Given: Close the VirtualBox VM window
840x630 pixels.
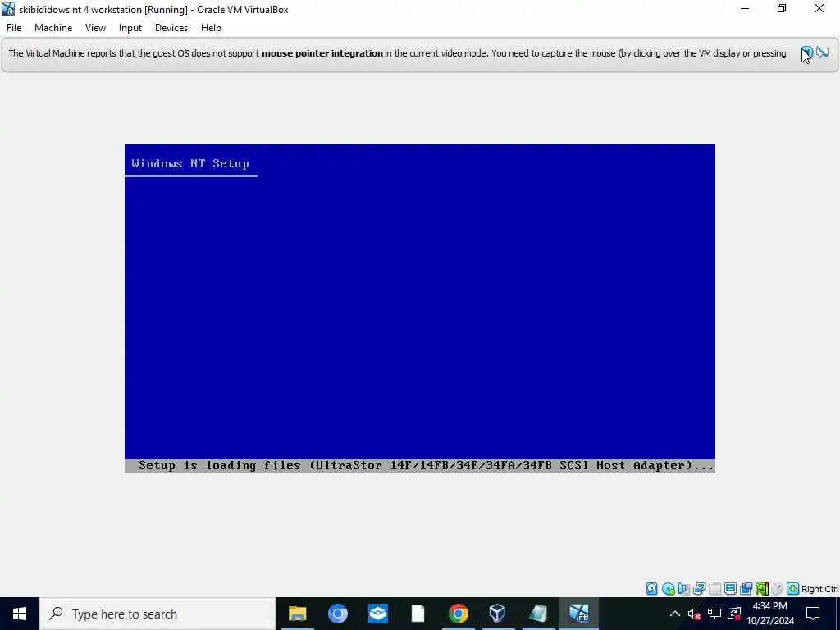Looking at the screenshot, I should click(x=819, y=9).
